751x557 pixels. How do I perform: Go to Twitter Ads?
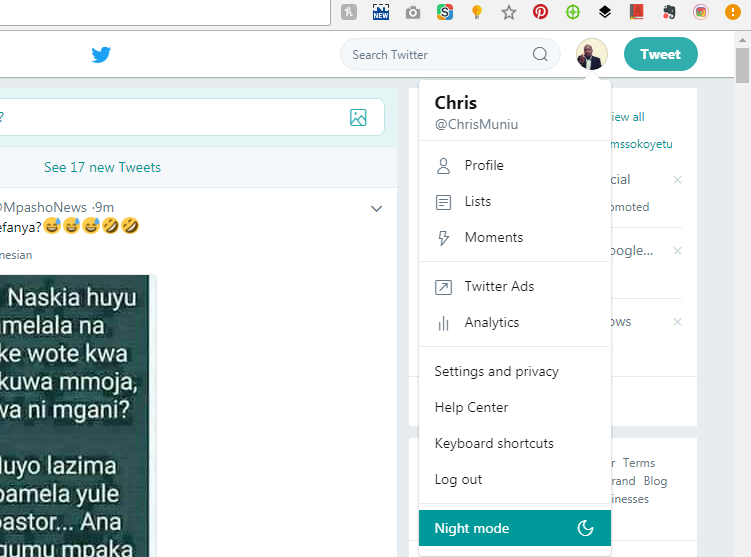[499, 287]
